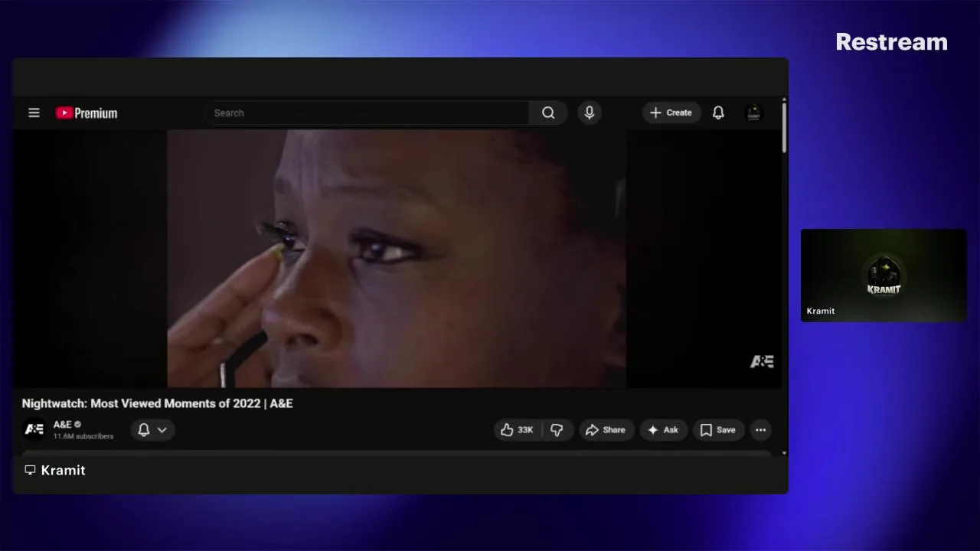Open the three-dot more actions menu
The height and width of the screenshot is (551, 980).
pos(760,430)
